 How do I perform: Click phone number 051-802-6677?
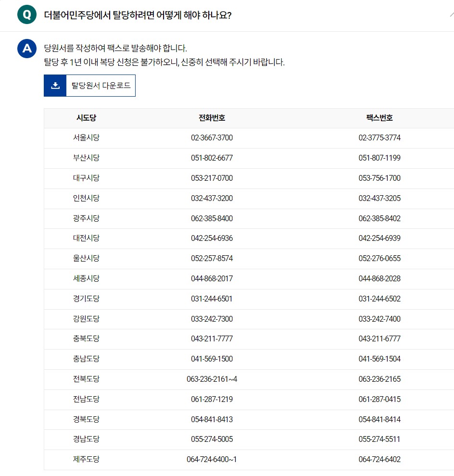pyautogui.click(x=212, y=158)
